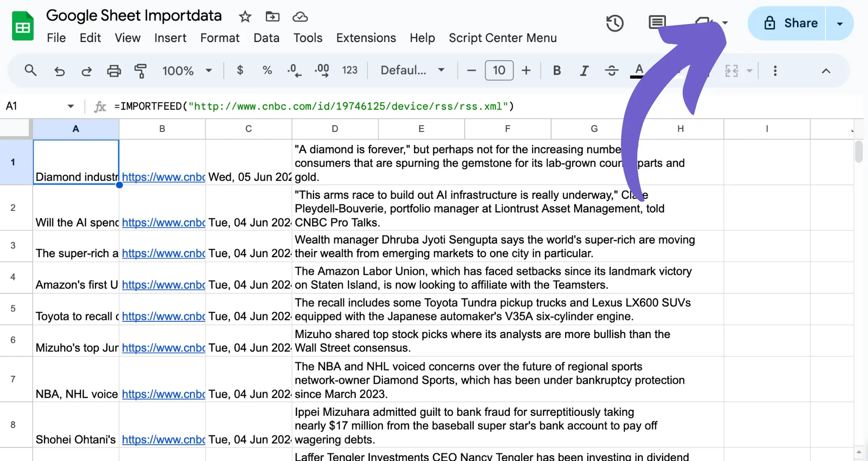Select column C header
This screenshot has height=461, width=868.
coord(249,129)
